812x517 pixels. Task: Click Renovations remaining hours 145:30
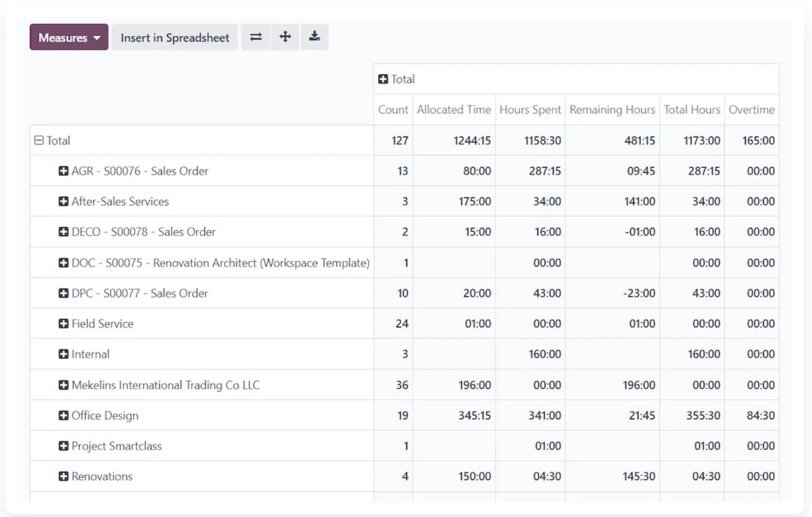(612, 476)
